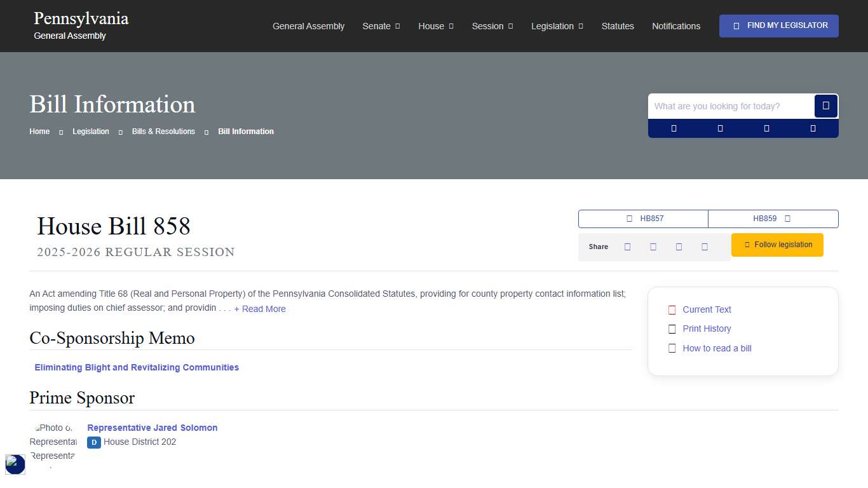Open the accessibility widget icon
The image size is (868, 488).
pyautogui.click(x=15, y=464)
